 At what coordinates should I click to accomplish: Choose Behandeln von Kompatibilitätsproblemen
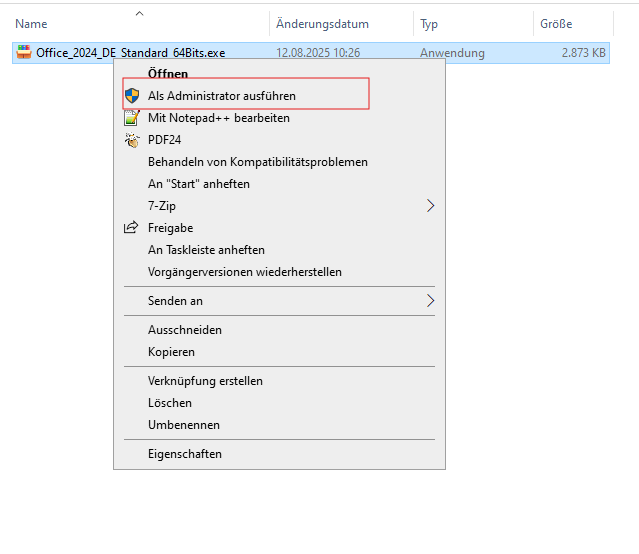[257, 162]
